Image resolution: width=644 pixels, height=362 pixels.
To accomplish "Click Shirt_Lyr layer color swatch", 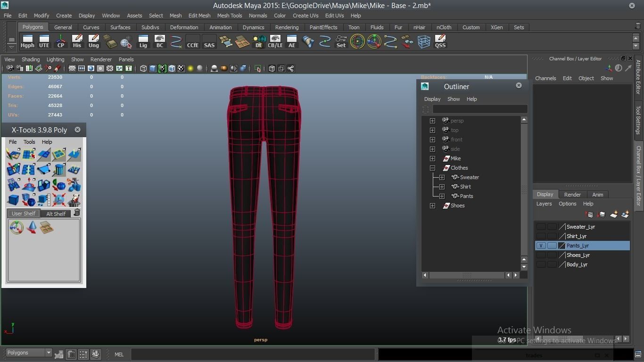I will coord(562,236).
